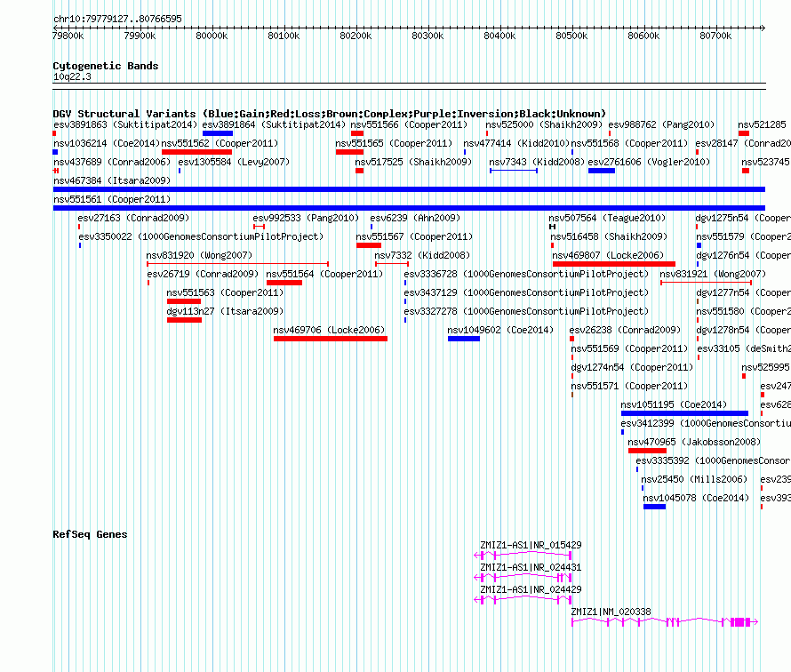Select nsv551567 (Cooper2011) red bar

[x=369, y=245]
